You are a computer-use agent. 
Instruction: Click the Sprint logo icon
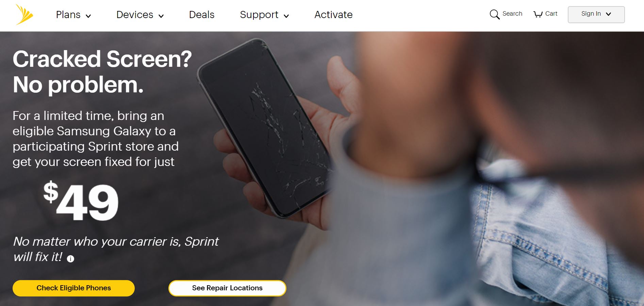(24, 15)
